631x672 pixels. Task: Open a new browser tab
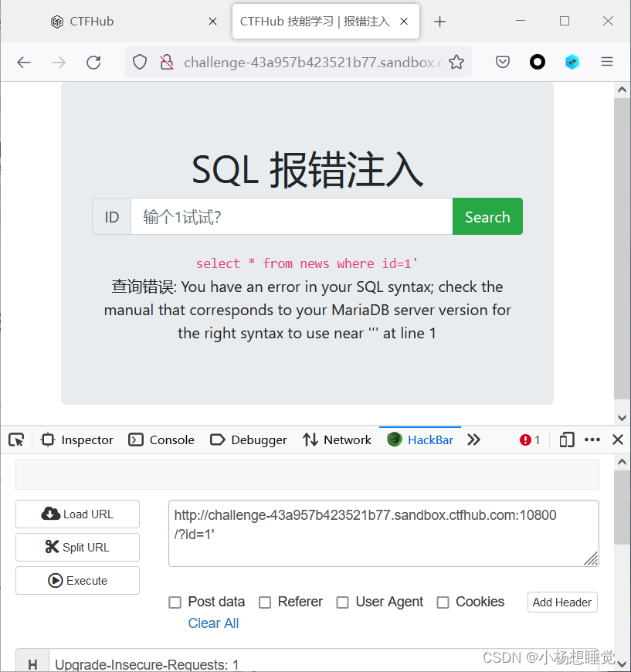tap(439, 22)
